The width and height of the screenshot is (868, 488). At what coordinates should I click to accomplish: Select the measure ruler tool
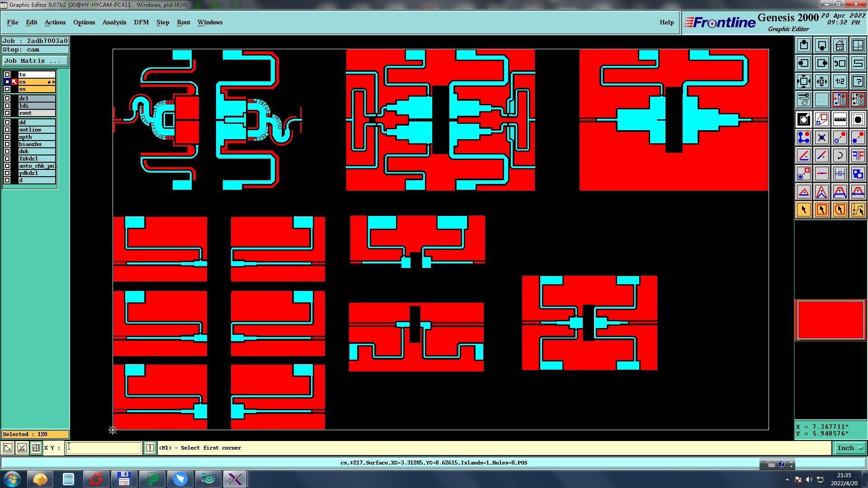840,120
